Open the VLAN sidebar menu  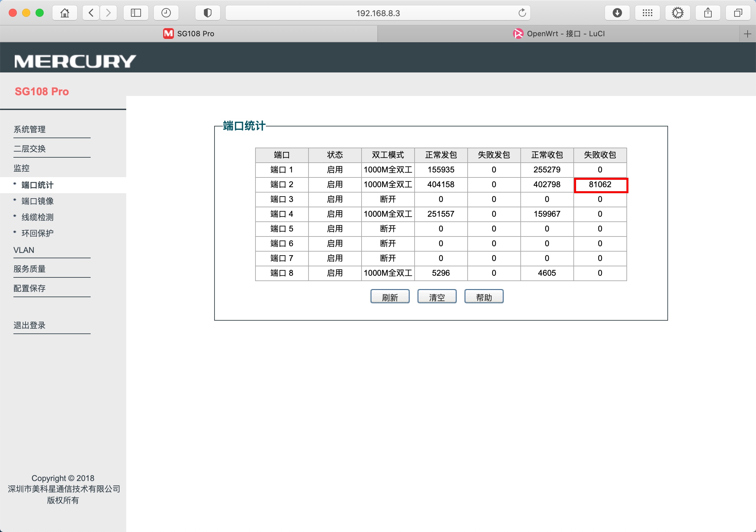click(23, 250)
